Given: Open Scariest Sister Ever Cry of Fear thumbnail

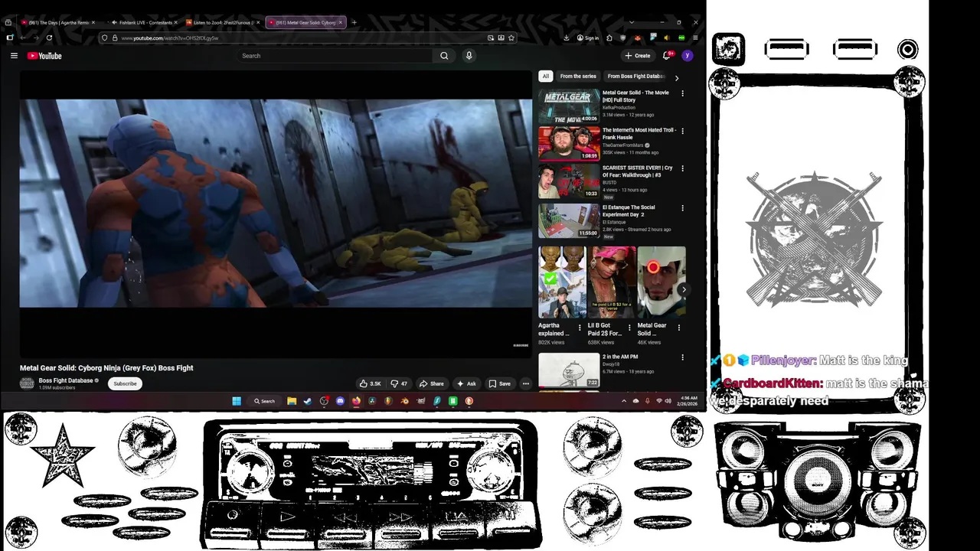Looking at the screenshot, I should click(569, 181).
